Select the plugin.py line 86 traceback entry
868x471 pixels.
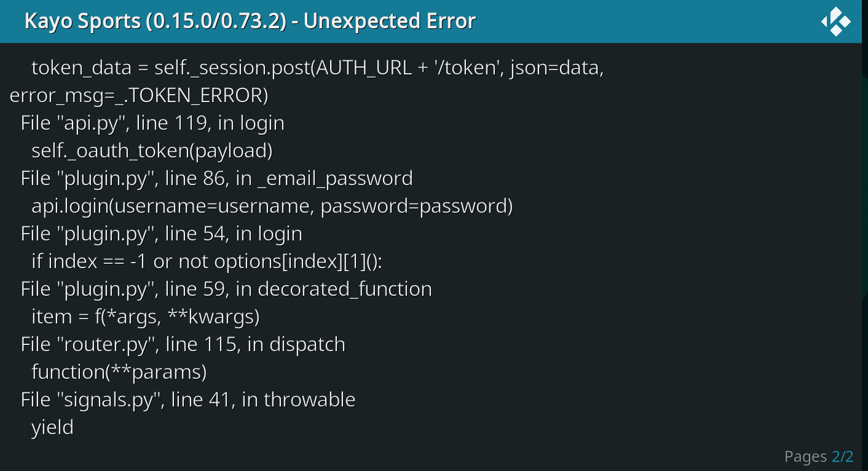[216, 178]
